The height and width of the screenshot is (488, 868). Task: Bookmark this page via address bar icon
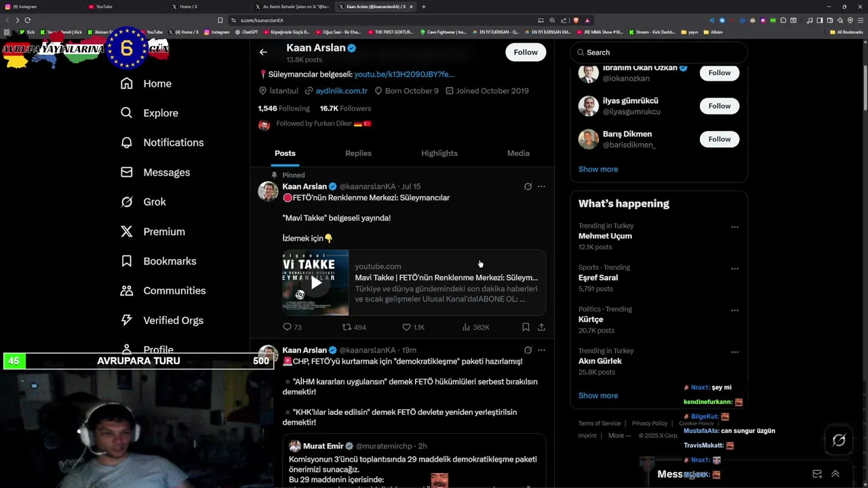pos(220,20)
